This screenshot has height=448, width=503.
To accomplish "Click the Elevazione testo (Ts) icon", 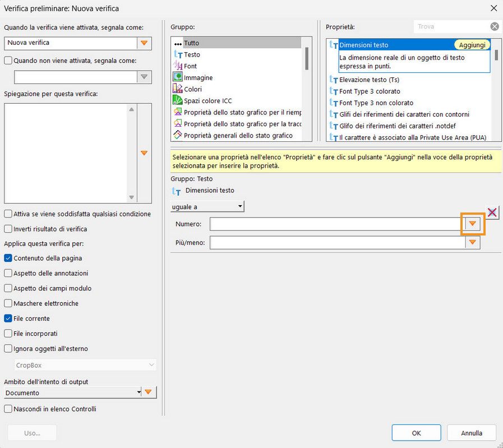I will (x=334, y=80).
